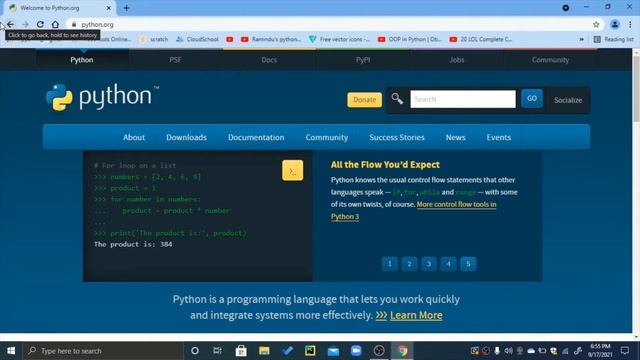Image resolution: width=640 pixels, height=360 pixels.
Task: Select the PSF top-level tab
Action: [x=175, y=60]
